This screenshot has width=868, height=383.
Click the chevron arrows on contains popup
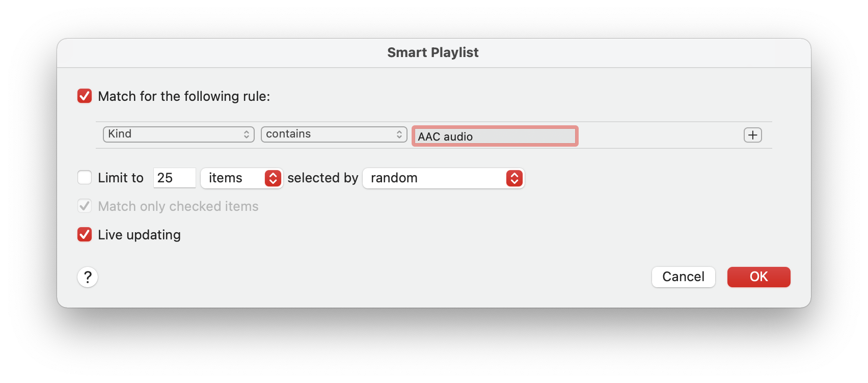pos(399,134)
